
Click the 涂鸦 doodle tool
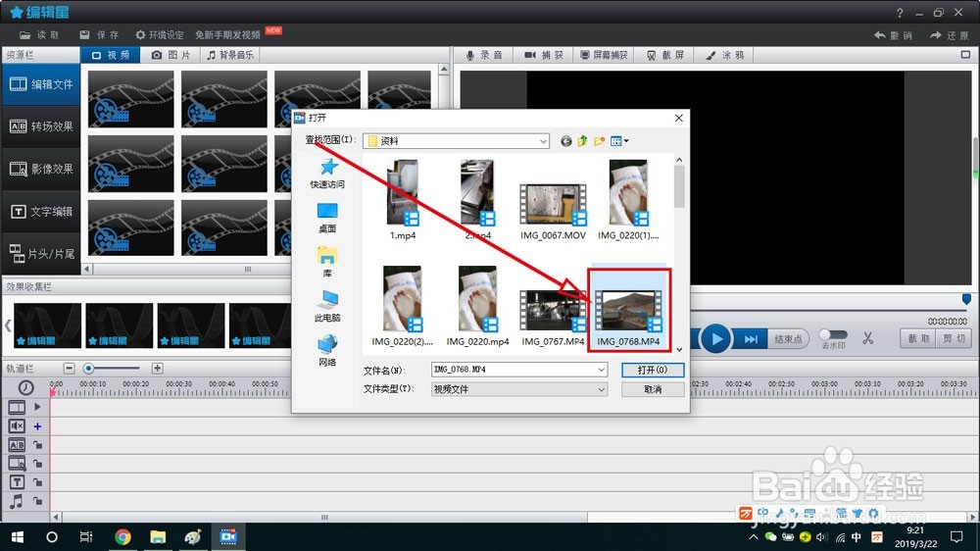[724, 55]
